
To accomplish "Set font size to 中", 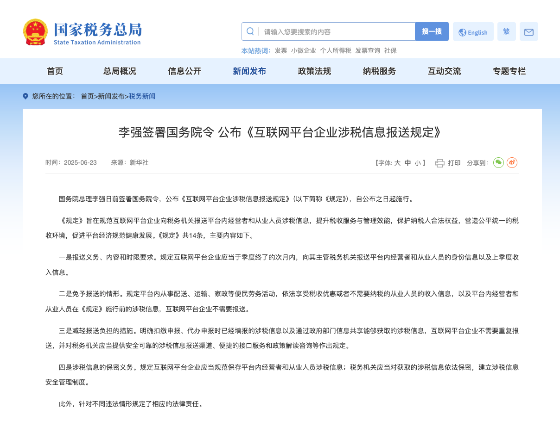I will click(408, 163).
